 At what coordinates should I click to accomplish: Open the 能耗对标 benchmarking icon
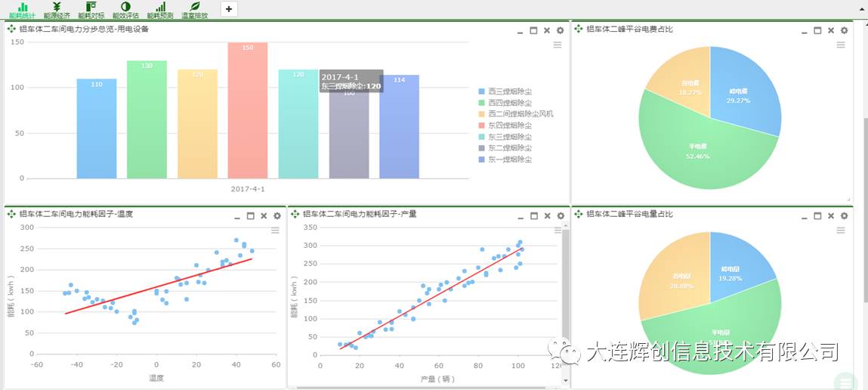(91, 9)
